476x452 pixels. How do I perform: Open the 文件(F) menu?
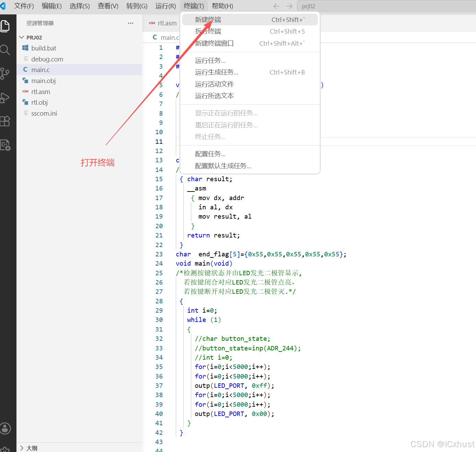(x=24, y=6)
